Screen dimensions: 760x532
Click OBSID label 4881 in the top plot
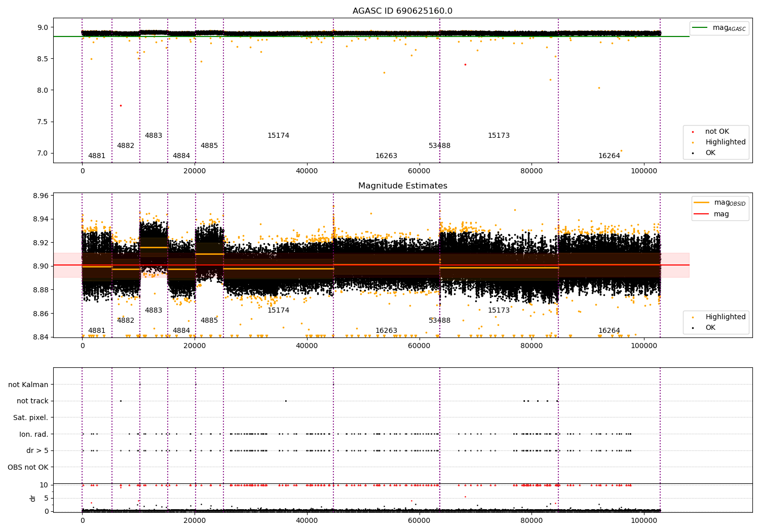97,156
